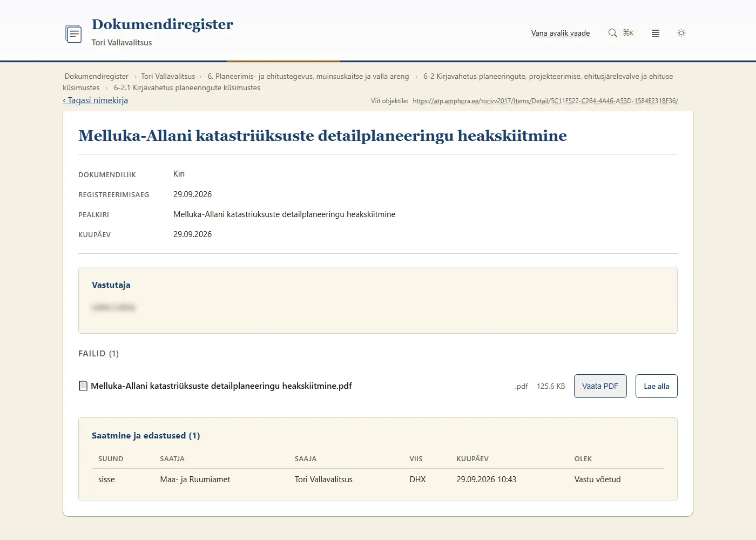Click the SAAJA column header
Screen dimensions: 756x540
(306, 459)
